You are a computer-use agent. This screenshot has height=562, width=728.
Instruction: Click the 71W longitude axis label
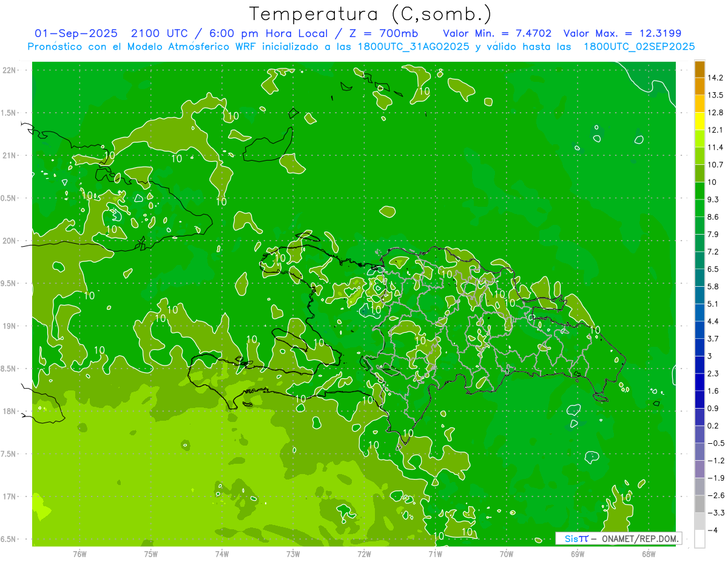point(435,554)
